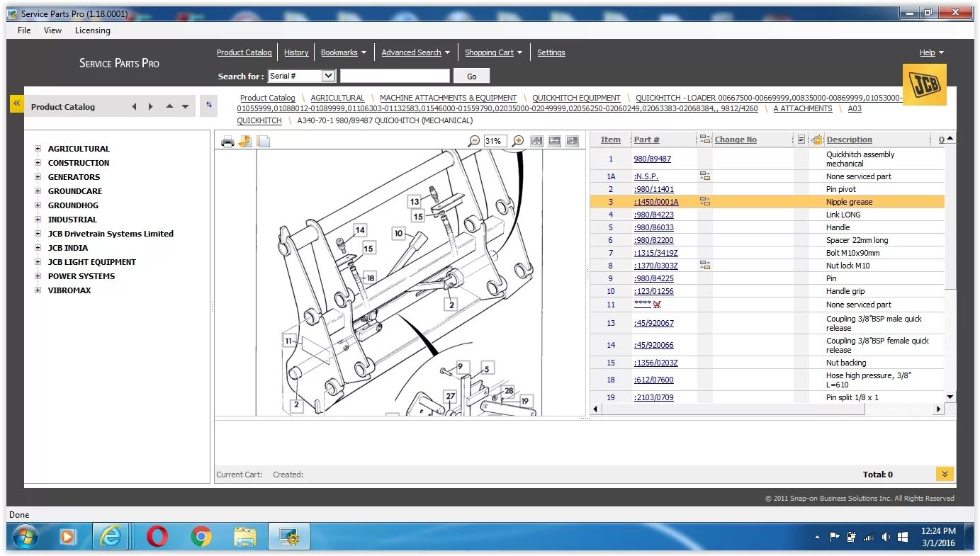Collapse the Product Catalog side panel
The width and height of the screenshot is (980, 556).
tap(16, 104)
